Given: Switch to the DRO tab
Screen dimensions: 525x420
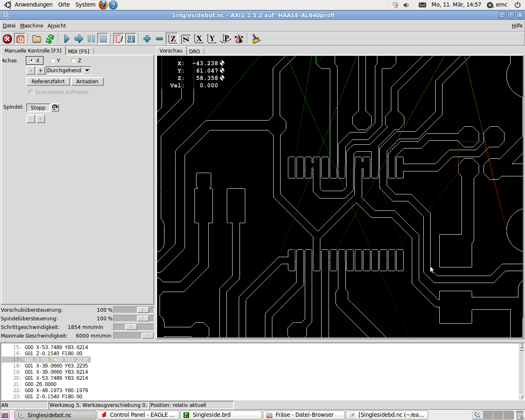Looking at the screenshot, I should (x=194, y=51).
